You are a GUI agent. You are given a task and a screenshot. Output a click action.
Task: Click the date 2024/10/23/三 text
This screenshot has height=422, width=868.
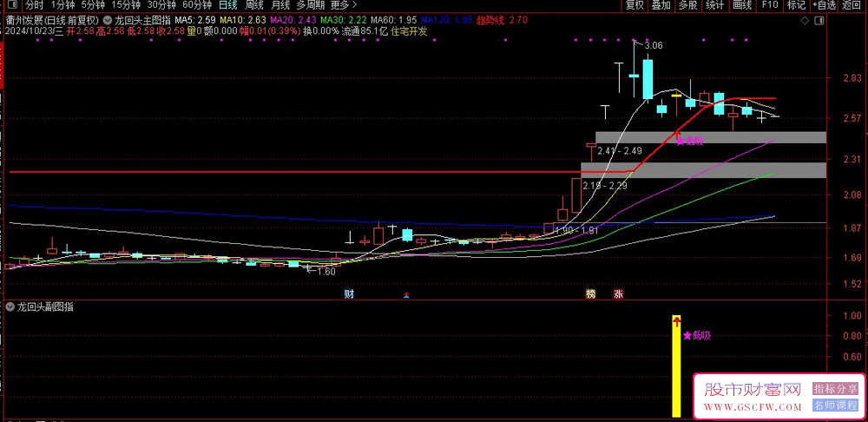tap(35, 31)
